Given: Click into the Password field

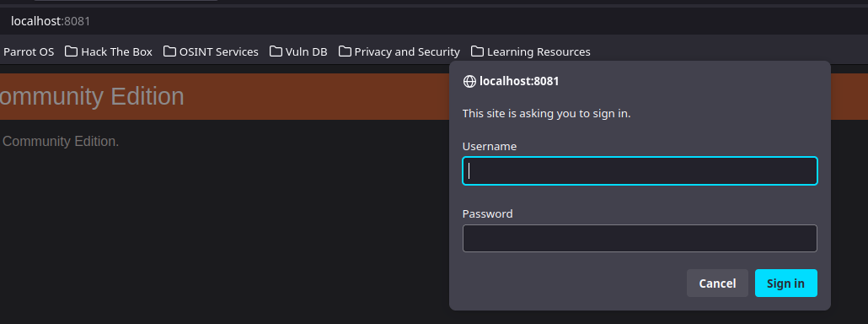Looking at the screenshot, I should pyautogui.click(x=640, y=238).
